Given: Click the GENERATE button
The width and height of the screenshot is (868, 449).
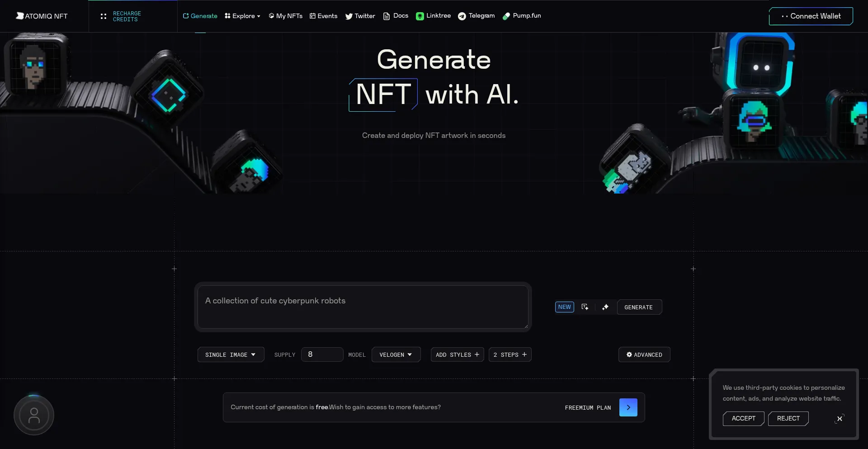Looking at the screenshot, I should (639, 307).
